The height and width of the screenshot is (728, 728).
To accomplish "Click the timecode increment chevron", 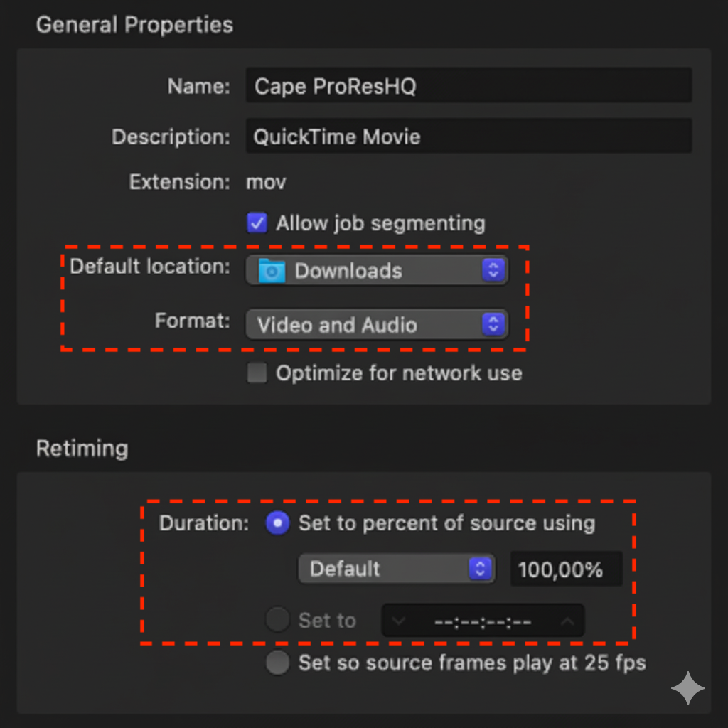I will 568,620.
